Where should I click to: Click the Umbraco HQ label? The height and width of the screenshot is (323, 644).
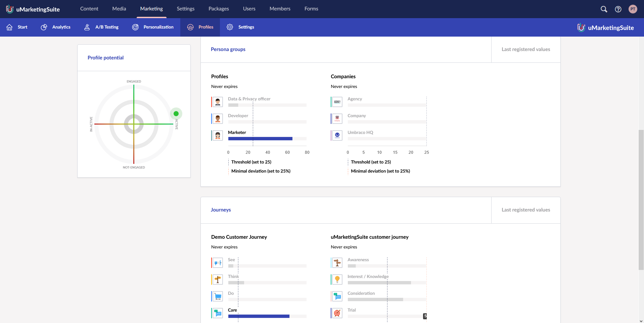360,133
